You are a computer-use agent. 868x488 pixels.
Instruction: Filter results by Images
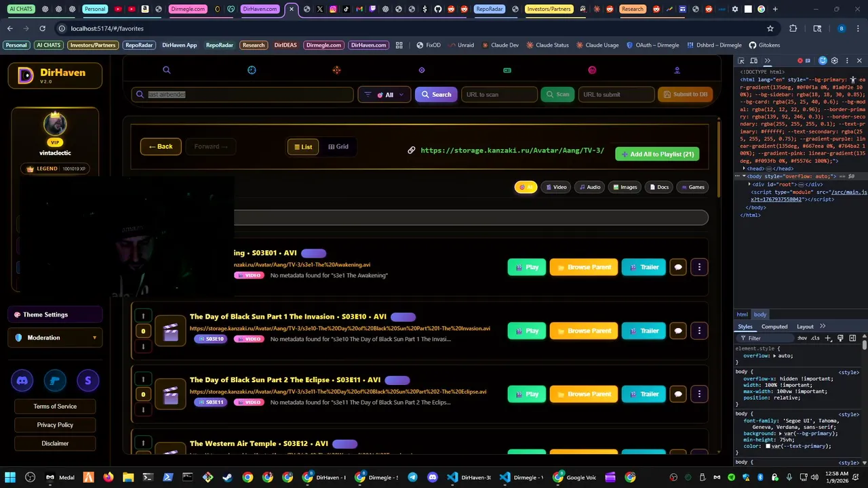(x=625, y=187)
